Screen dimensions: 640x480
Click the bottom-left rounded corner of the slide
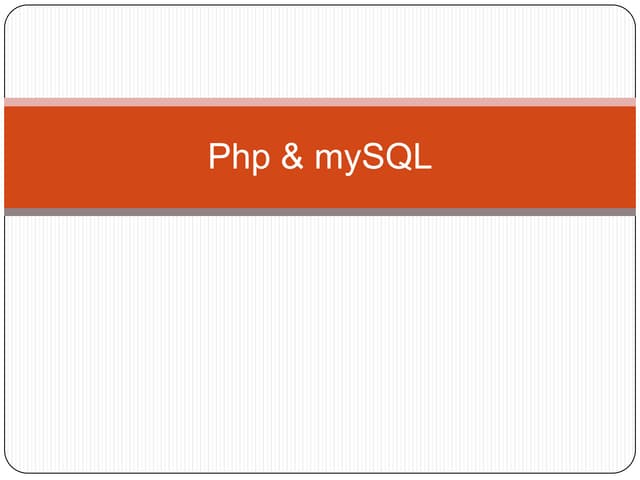(10, 468)
